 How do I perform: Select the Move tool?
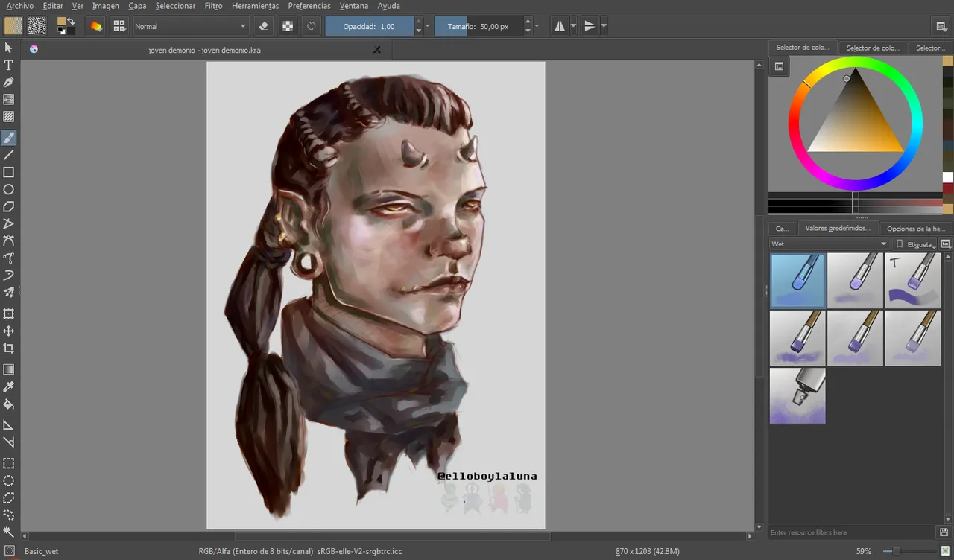(9, 331)
